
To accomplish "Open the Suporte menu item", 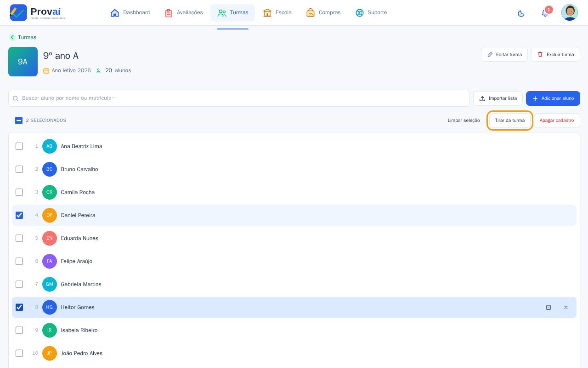I will pos(371,13).
